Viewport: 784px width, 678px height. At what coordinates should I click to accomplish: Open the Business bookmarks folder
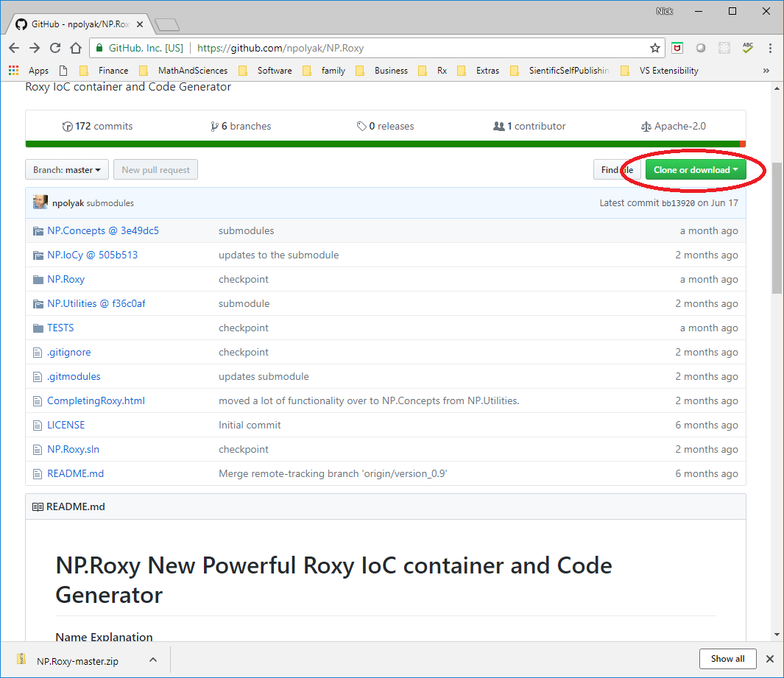click(x=381, y=71)
